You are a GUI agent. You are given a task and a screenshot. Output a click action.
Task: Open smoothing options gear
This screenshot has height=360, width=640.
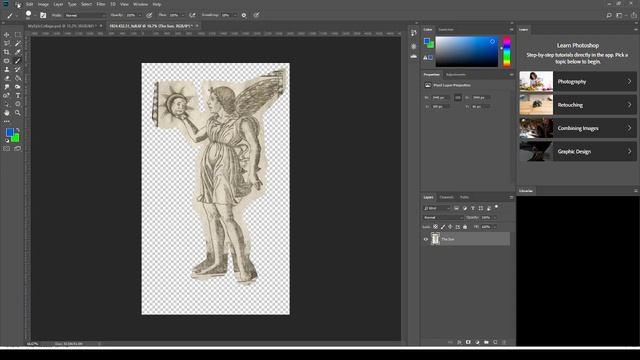pos(244,15)
